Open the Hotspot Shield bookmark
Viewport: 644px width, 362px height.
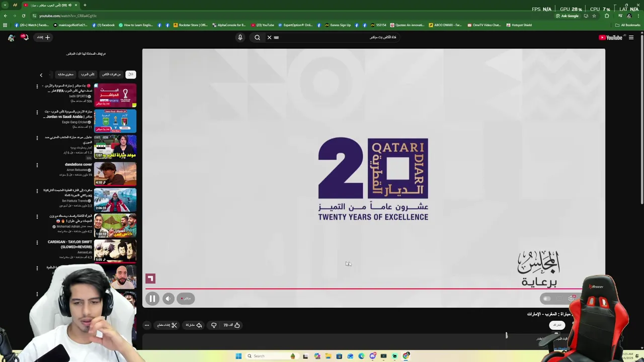pos(519,25)
